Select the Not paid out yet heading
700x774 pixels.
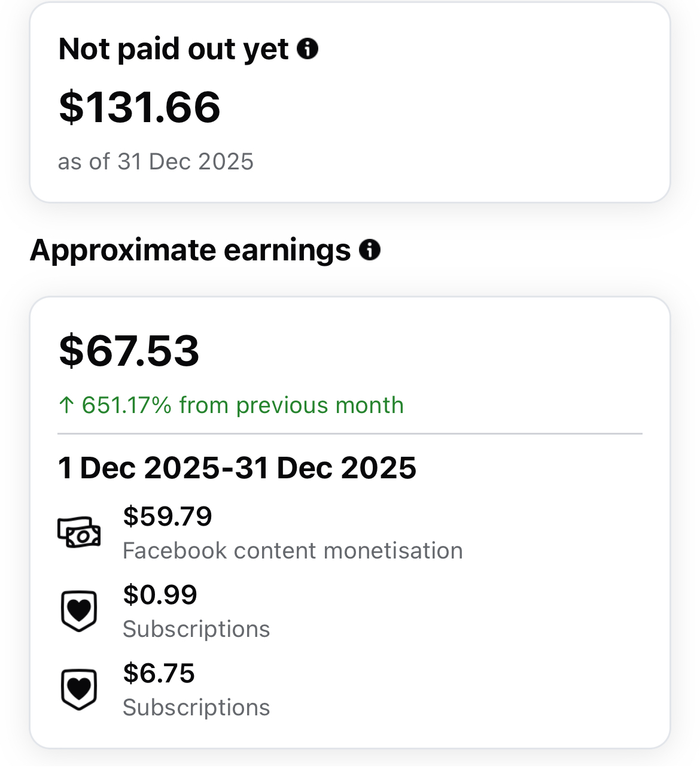point(174,48)
